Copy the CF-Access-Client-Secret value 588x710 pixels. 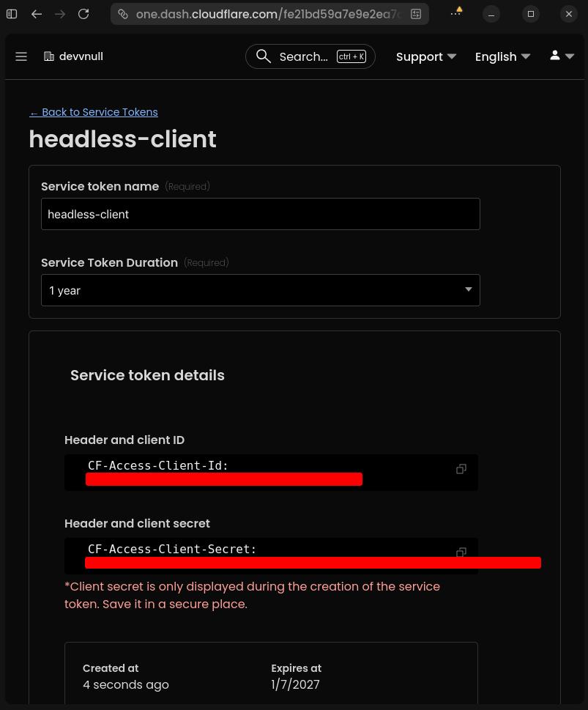[x=461, y=552]
